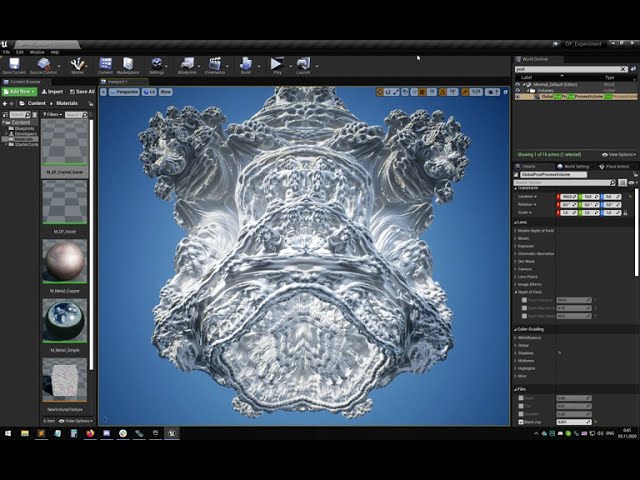
Task: Enable the third Depth of Field checkbox
Action: (x=524, y=316)
